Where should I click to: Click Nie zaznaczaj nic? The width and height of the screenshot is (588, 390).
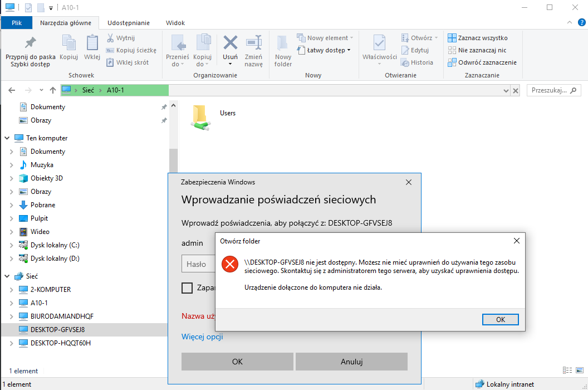[x=477, y=50]
